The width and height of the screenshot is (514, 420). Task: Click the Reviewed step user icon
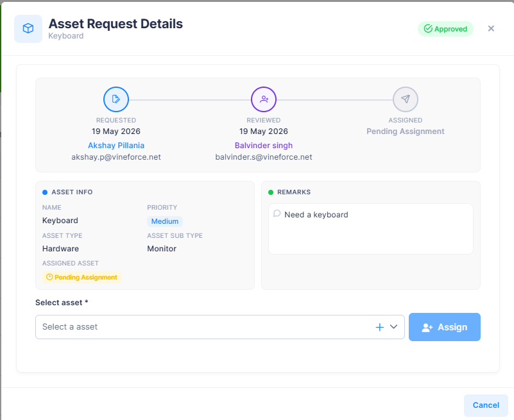pos(264,99)
